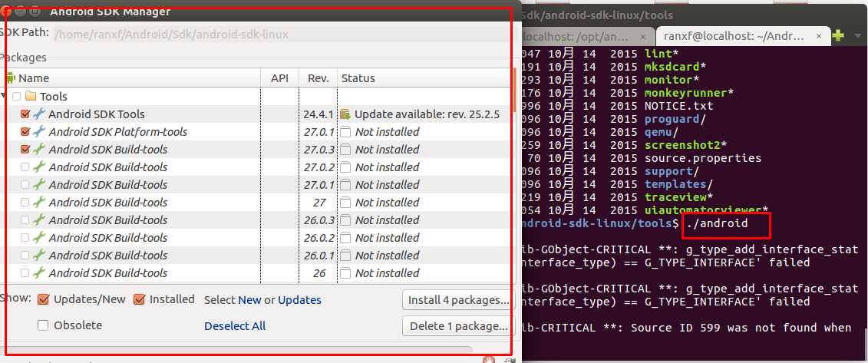Screen dimensions: 868x363
Task: Switch to terminal tab localhost: /opt/an…
Action: (x=587, y=36)
